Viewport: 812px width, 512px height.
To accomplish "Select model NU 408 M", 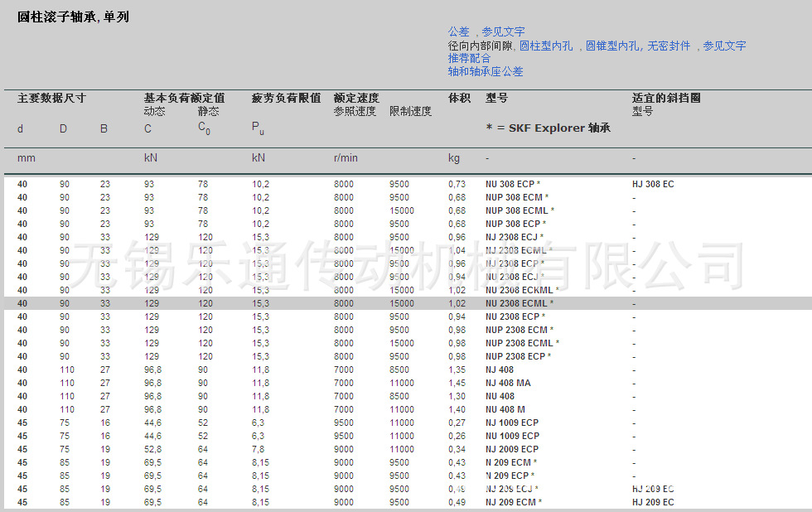I will coord(505,409).
